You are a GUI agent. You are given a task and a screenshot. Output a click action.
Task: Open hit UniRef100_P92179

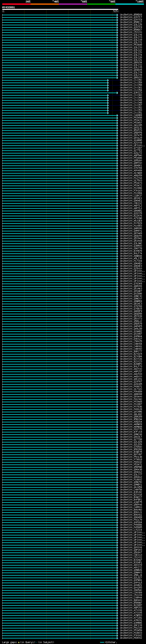point(131,520)
